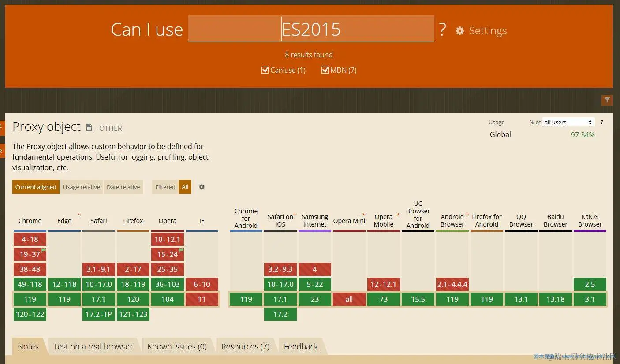
Task: Select Samsung Internet version 23 cell
Action: (x=315, y=299)
